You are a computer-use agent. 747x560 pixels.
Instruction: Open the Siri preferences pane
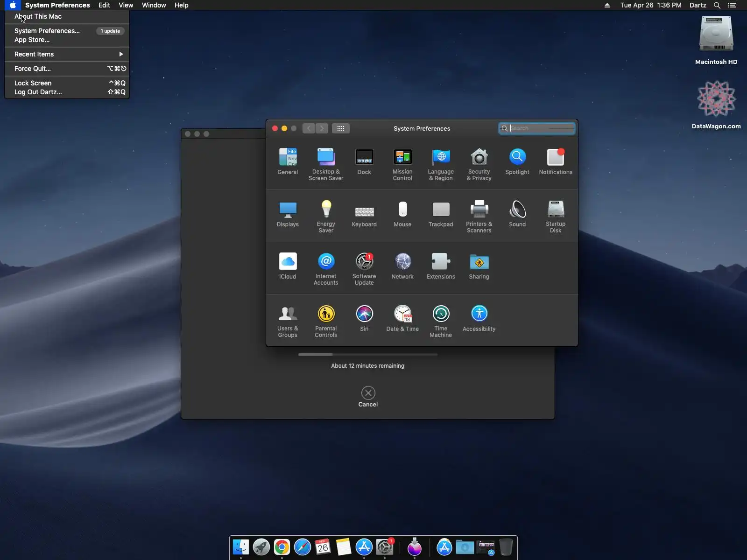(x=364, y=318)
